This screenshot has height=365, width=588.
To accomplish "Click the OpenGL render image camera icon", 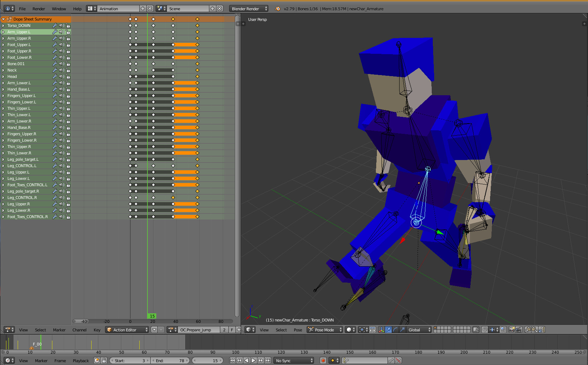I will [512, 330].
